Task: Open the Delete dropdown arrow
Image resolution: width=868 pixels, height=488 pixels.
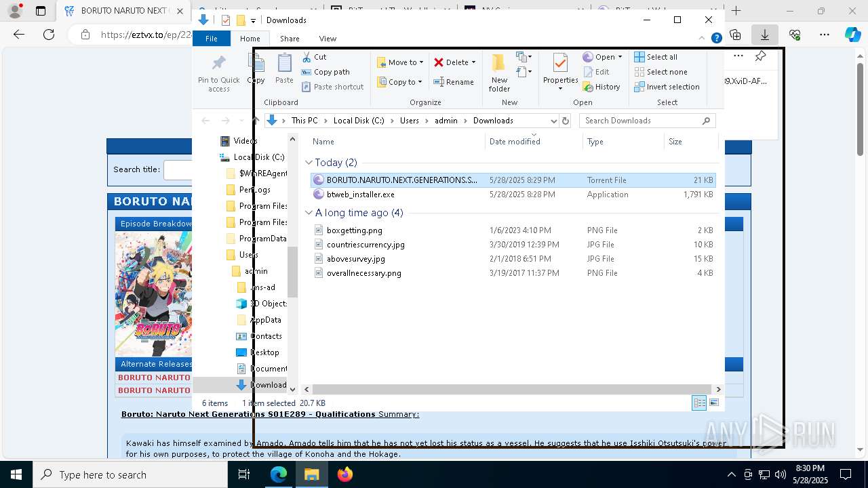Action: (x=473, y=62)
